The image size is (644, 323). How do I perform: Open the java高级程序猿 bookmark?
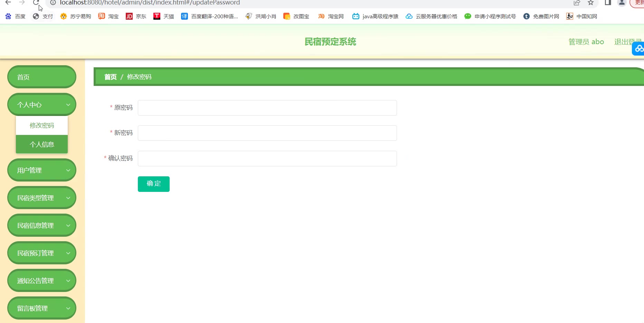375,16
